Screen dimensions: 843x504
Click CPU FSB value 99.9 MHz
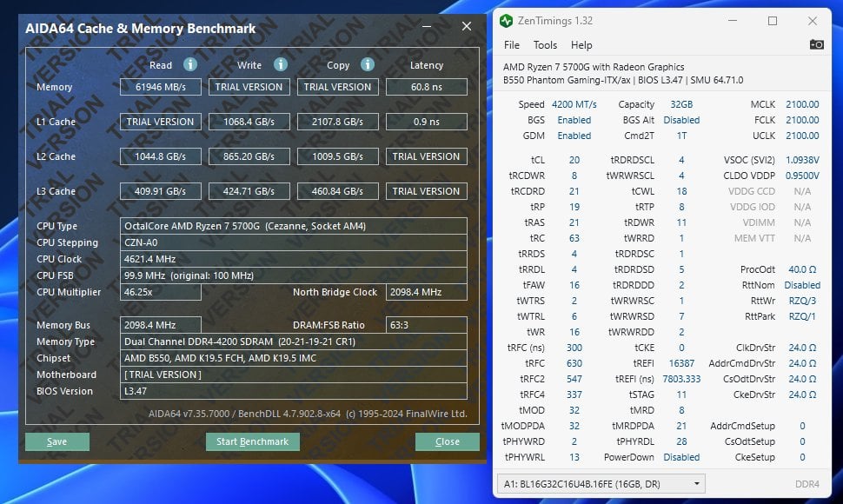pyautogui.click(x=294, y=275)
